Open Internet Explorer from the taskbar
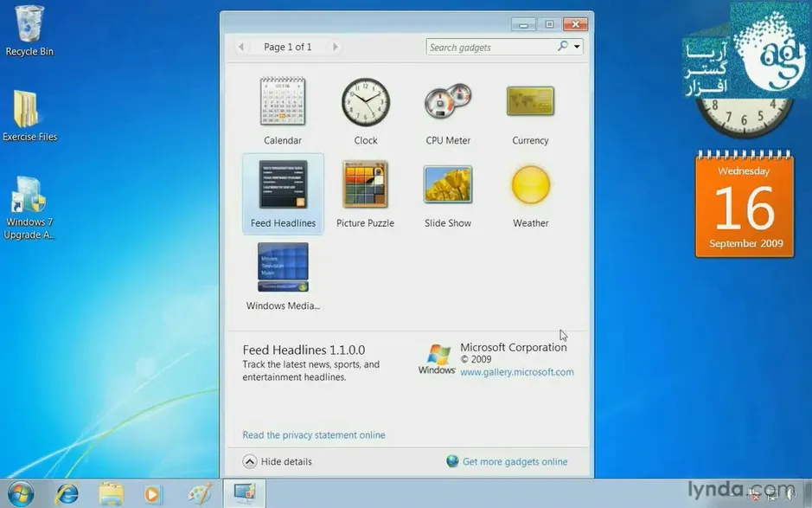The width and height of the screenshot is (812, 508). click(x=67, y=493)
